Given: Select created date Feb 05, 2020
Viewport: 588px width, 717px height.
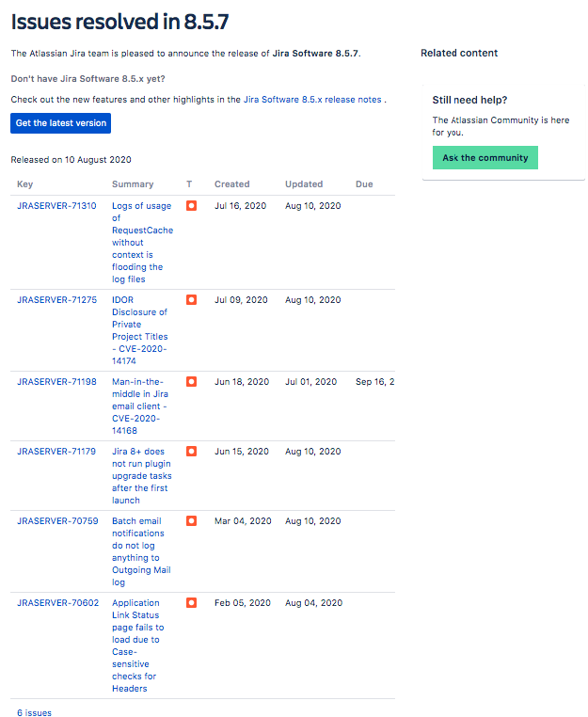Looking at the screenshot, I should pos(243,603).
